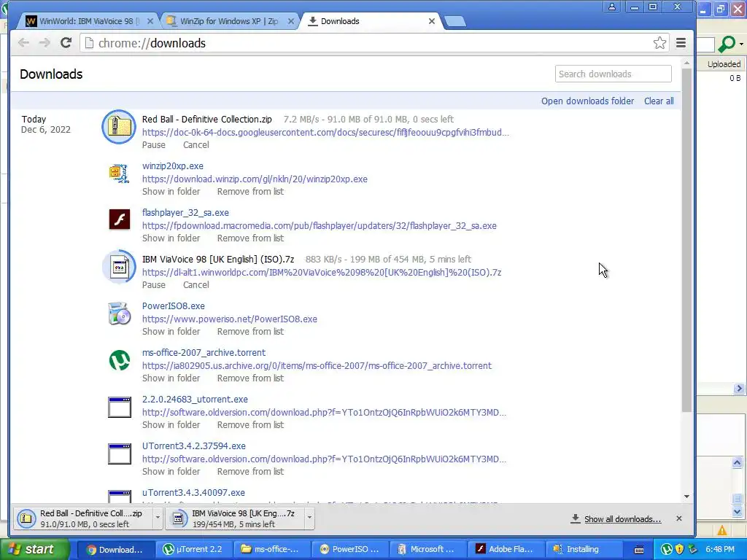Click the UTorrent3.4.2.37594.exe window icon
This screenshot has height=560, width=747.
[x=119, y=454]
